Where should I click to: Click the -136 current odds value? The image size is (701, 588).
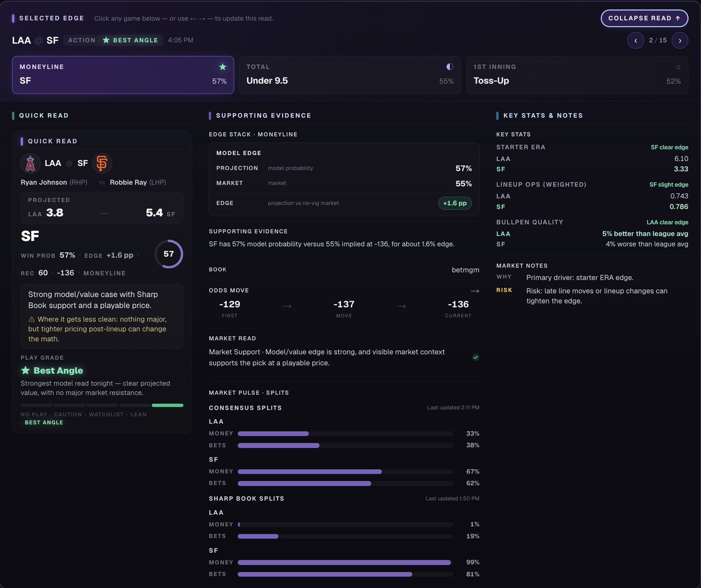458,304
